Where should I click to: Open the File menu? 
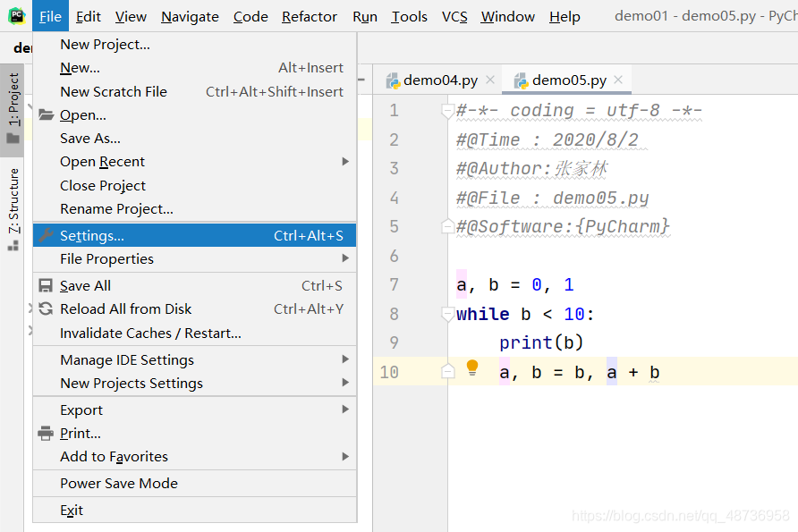coord(50,17)
